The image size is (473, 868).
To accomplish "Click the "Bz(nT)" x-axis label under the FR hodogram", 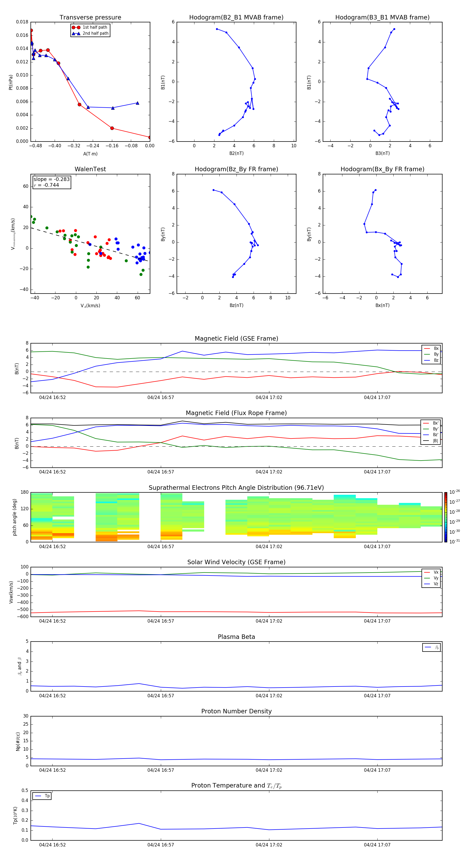I will tap(236, 305).
